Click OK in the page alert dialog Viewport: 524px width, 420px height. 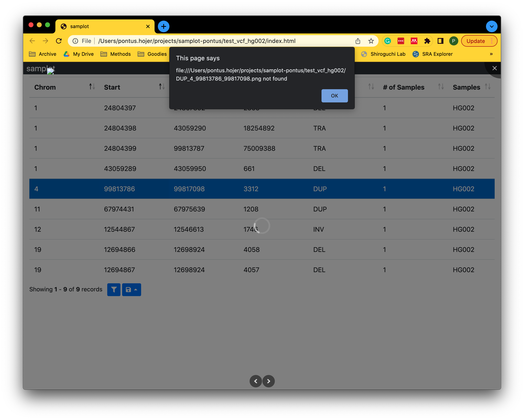[x=335, y=96]
